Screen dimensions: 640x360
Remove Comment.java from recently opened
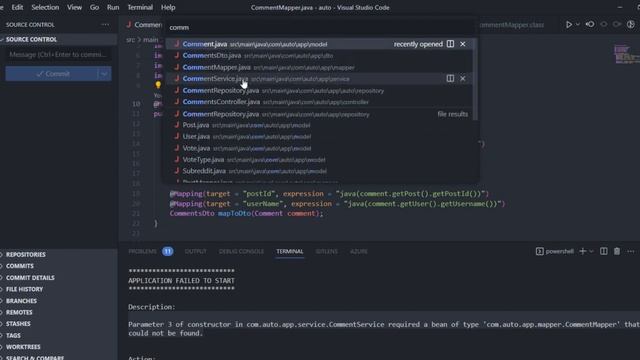tap(463, 44)
